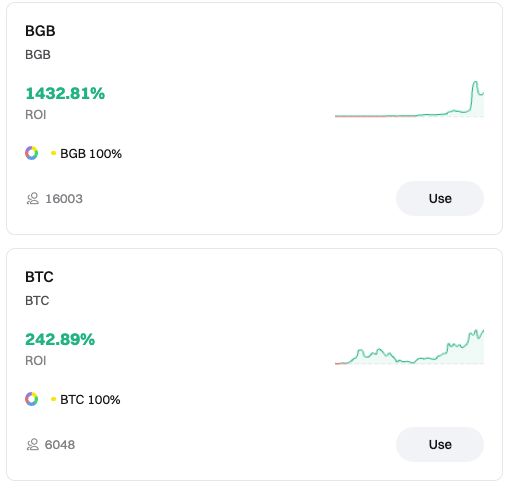Click the 242.89% ROI value

pos(60,339)
